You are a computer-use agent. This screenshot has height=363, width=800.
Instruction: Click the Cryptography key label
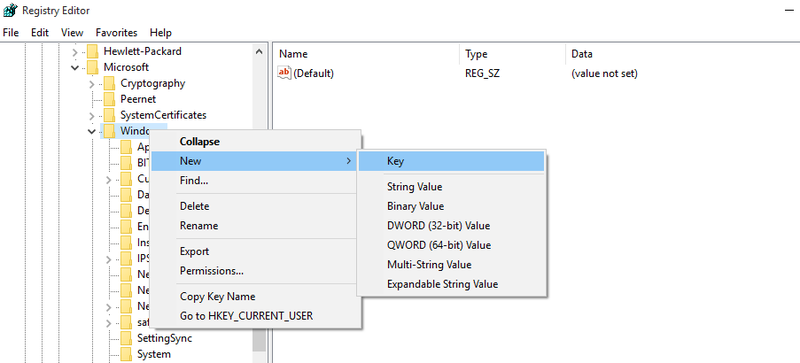pyautogui.click(x=153, y=83)
